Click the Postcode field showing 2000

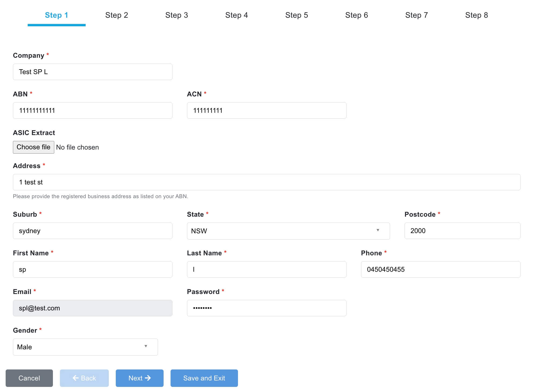coord(462,231)
